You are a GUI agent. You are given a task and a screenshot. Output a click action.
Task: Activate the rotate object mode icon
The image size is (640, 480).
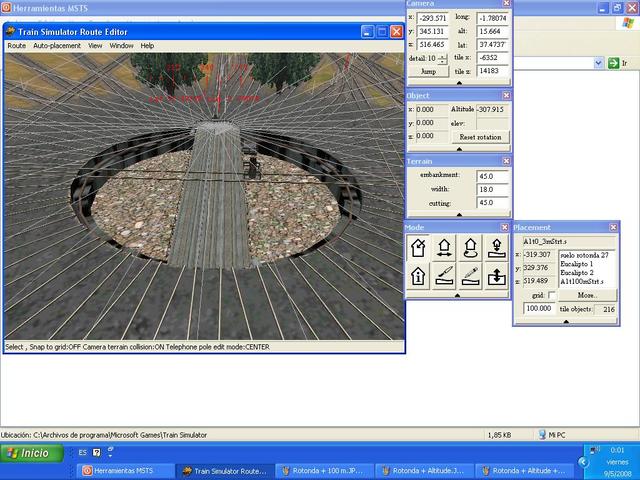pyautogui.click(x=470, y=247)
